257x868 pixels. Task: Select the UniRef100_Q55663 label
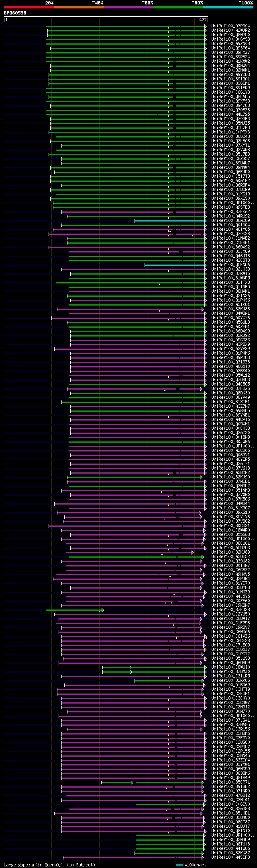pos(230,535)
